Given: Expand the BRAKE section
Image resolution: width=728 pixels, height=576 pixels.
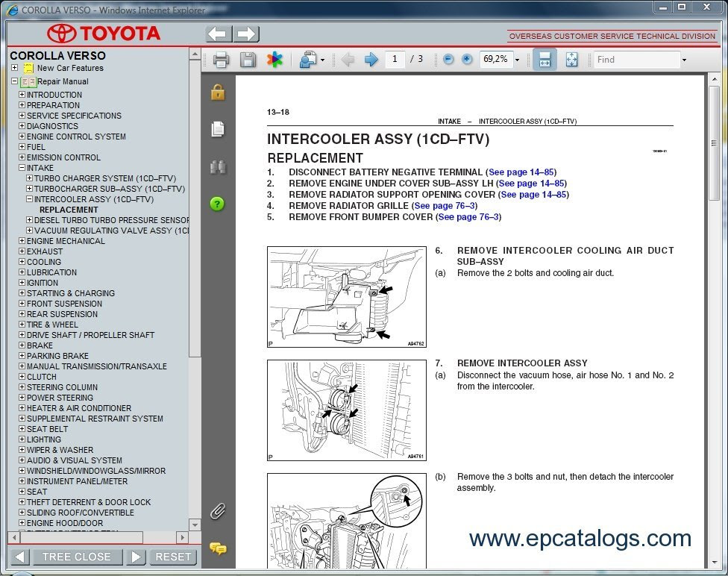Looking at the screenshot, I should (x=22, y=345).
